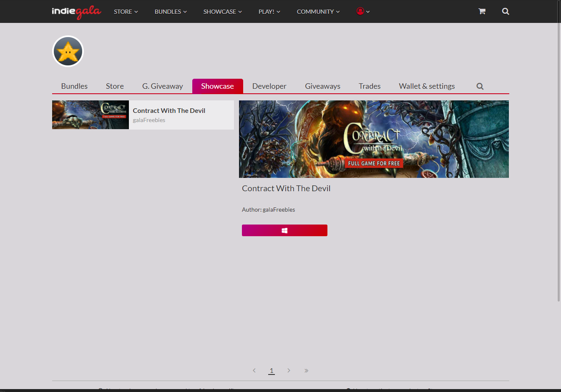Go to previous page arrow

click(254, 370)
